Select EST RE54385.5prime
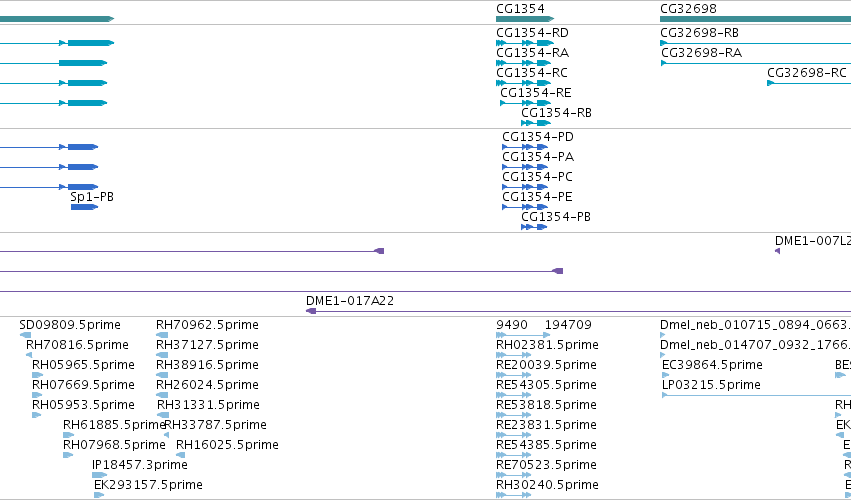The width and height of the screenshot is (851, 500). [x=513, y=455]
